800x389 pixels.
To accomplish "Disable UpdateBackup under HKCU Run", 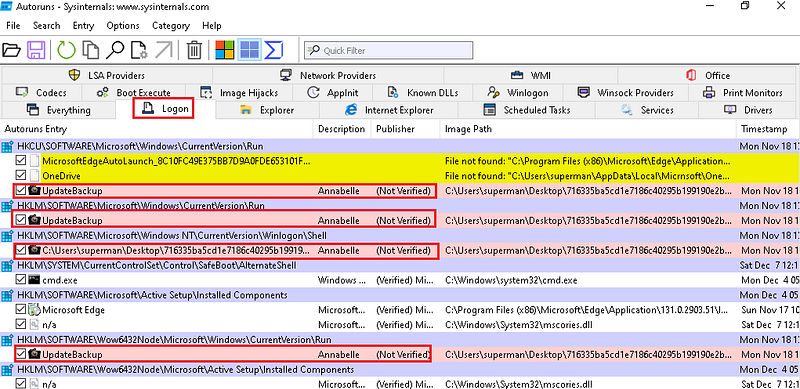I will pyautogui.click(x=21, y=191).
